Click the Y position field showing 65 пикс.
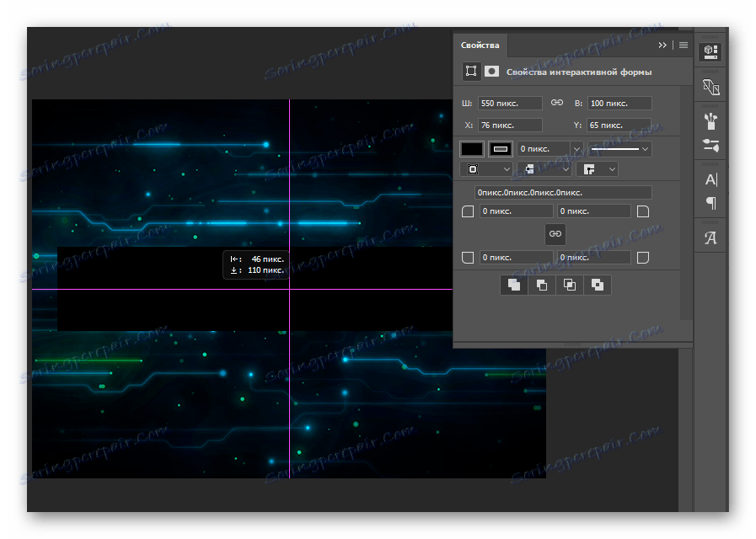Image resolution: width=756 pixels, height=539 pixels. click(619, 125)
